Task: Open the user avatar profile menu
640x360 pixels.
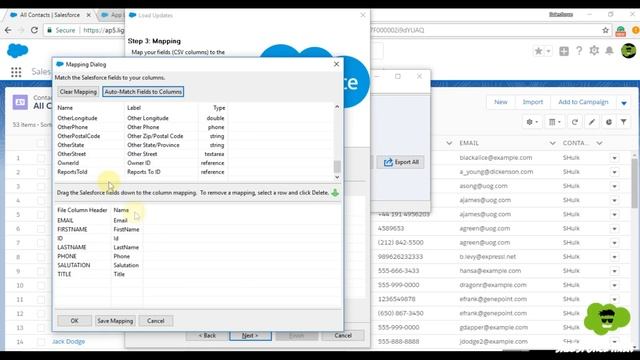Action: [x=629, y=51]
